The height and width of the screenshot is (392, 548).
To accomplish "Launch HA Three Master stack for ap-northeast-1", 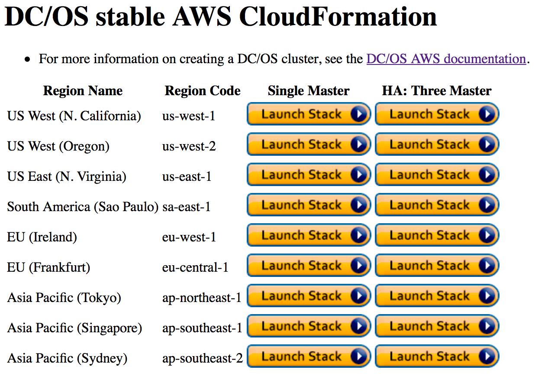I will [437, 296].
